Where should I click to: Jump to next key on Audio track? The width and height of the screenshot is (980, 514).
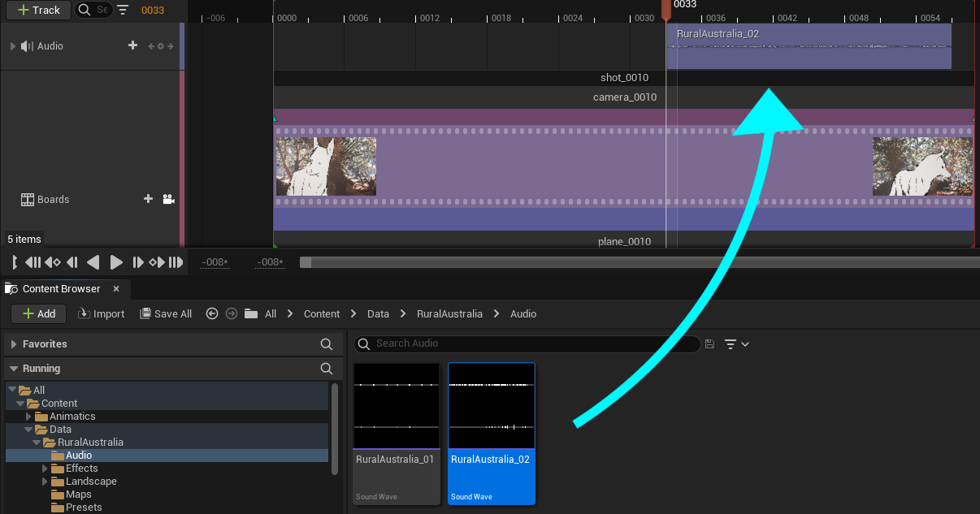click(170, 46)
